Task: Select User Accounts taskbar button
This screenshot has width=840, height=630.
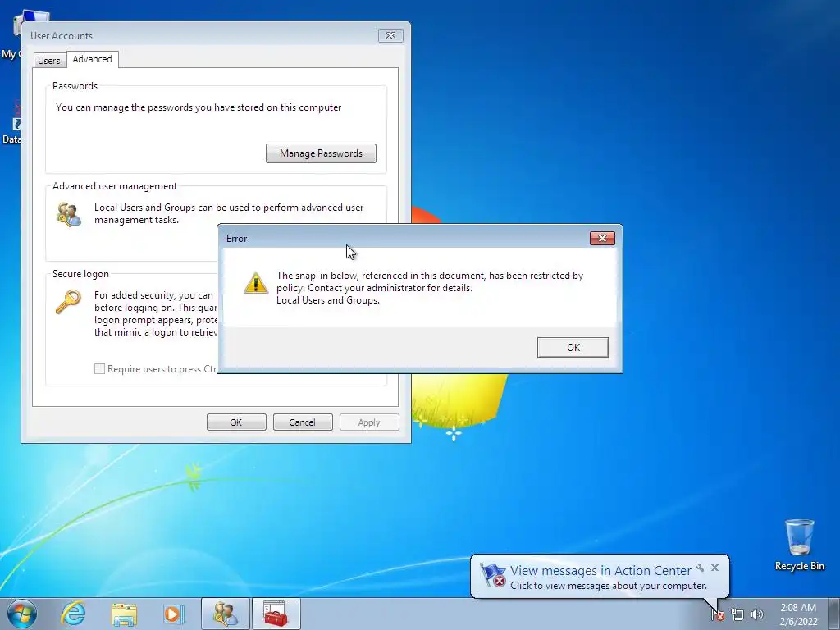Action: (x=226, y=614)
